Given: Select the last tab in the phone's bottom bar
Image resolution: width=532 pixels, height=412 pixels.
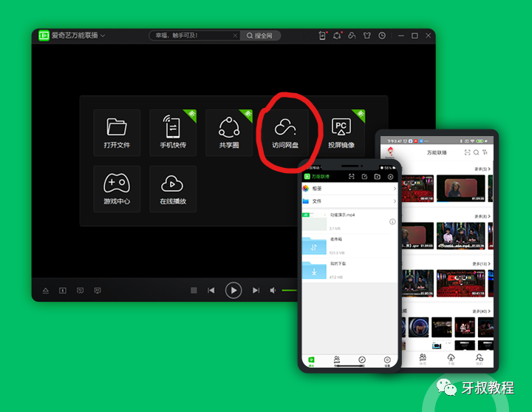Looking at the screenshot, I should (387, 361).
